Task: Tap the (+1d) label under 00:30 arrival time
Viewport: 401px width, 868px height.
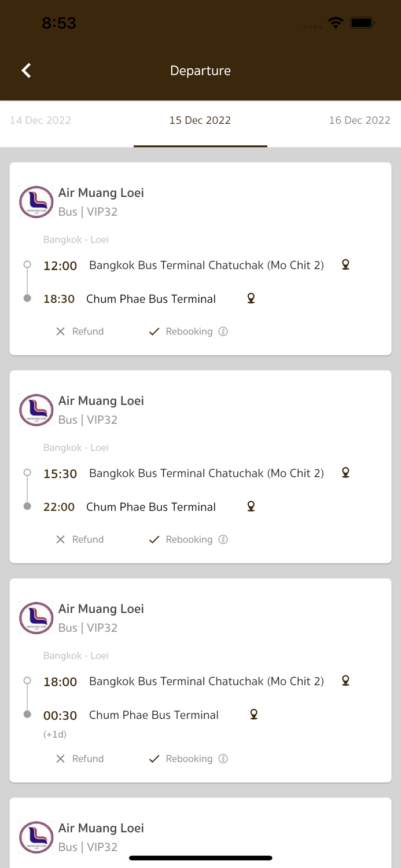Action: click(54, 734)
